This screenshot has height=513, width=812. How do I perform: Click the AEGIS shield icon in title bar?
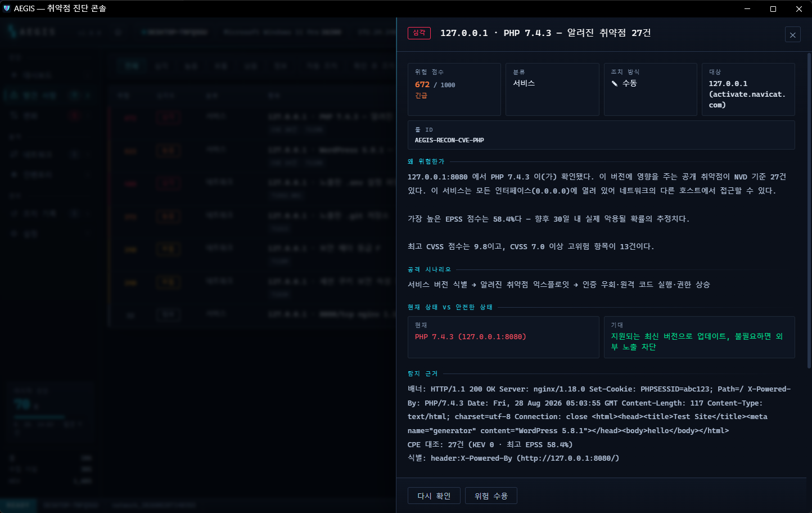pos(7,8)
